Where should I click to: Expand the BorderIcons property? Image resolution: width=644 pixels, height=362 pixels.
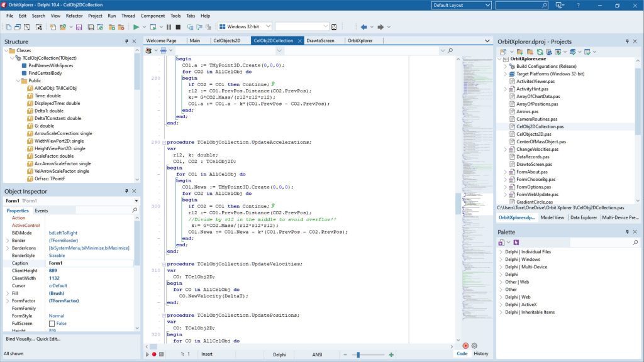coord(8,248)
